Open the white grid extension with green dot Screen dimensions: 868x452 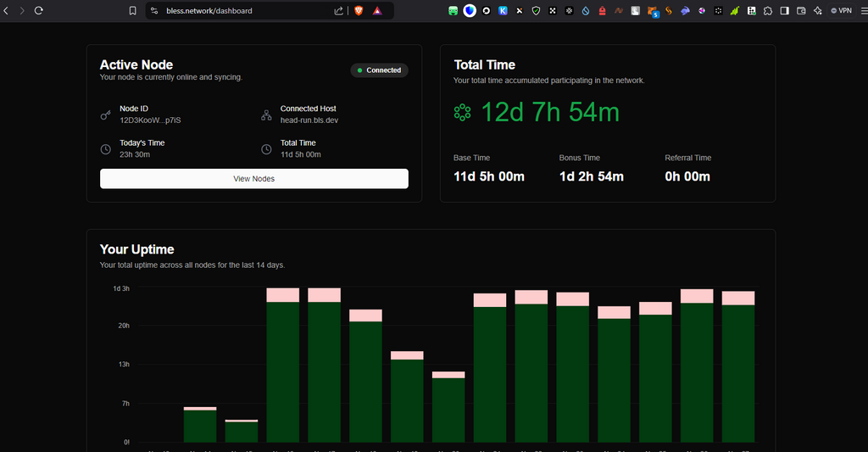pos(751,10)
